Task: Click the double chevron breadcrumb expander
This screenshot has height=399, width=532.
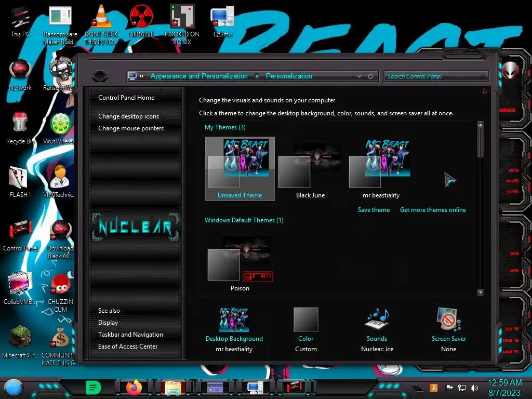Action: [141, 76]
